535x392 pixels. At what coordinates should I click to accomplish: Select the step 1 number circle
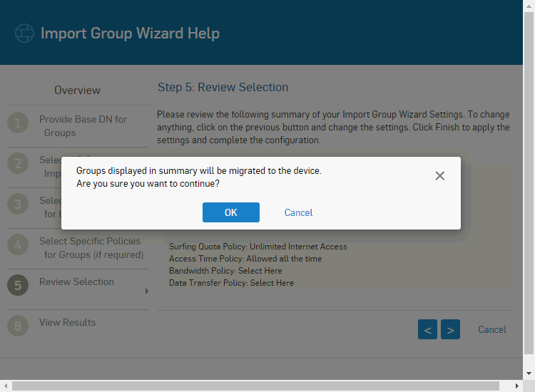(18, 123)
